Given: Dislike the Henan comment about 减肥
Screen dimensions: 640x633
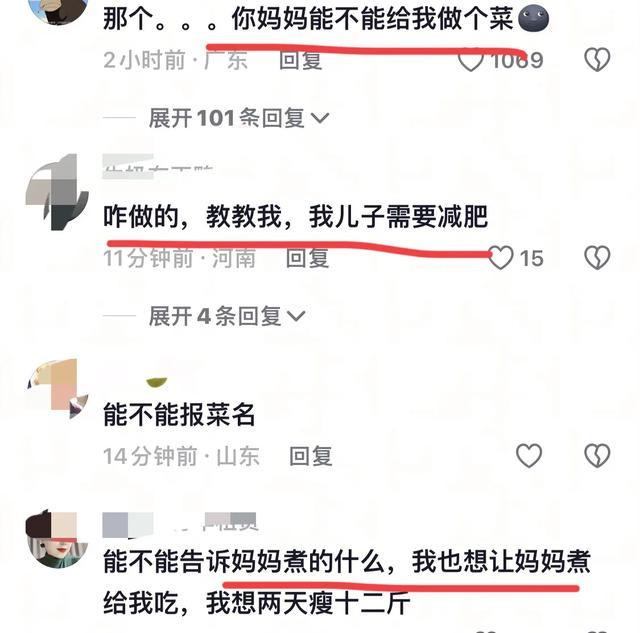Looking at the screenshot, I should click(x=597, y=258).
